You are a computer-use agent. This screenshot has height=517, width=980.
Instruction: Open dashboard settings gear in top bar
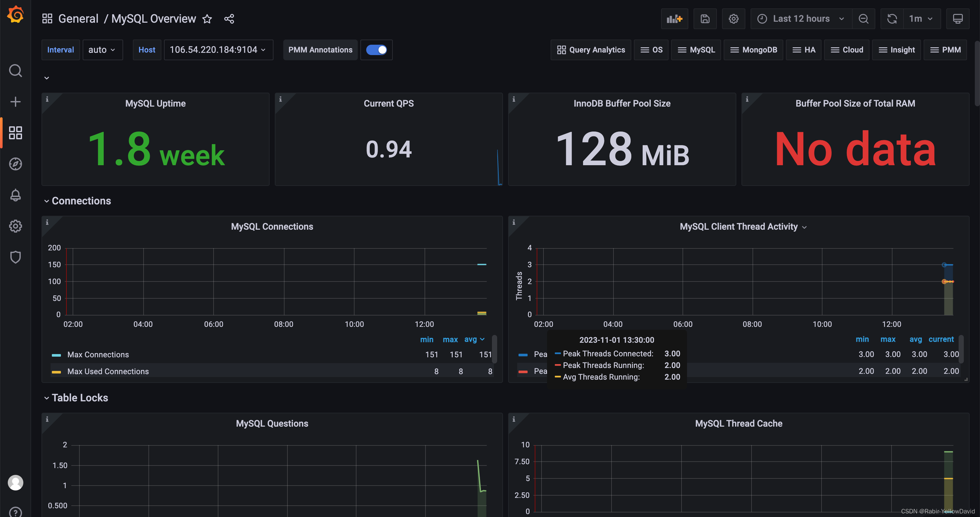(x=733, y=19)
